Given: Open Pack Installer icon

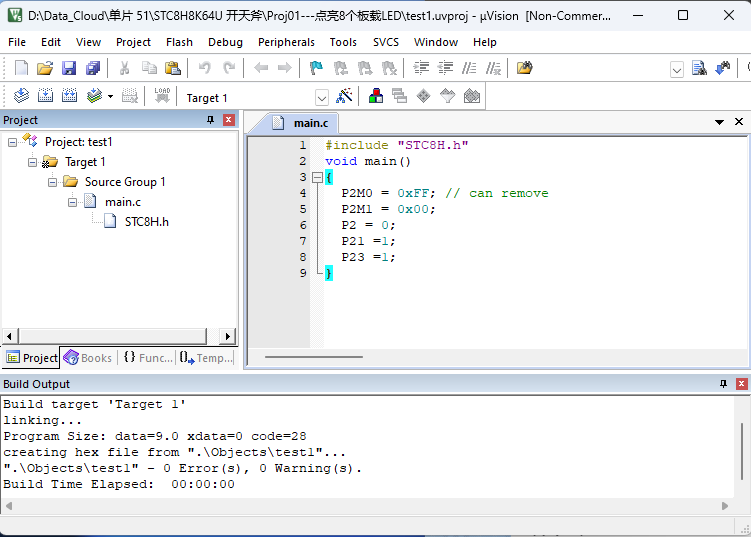Looking at the screenshot, I should point(472,96).
